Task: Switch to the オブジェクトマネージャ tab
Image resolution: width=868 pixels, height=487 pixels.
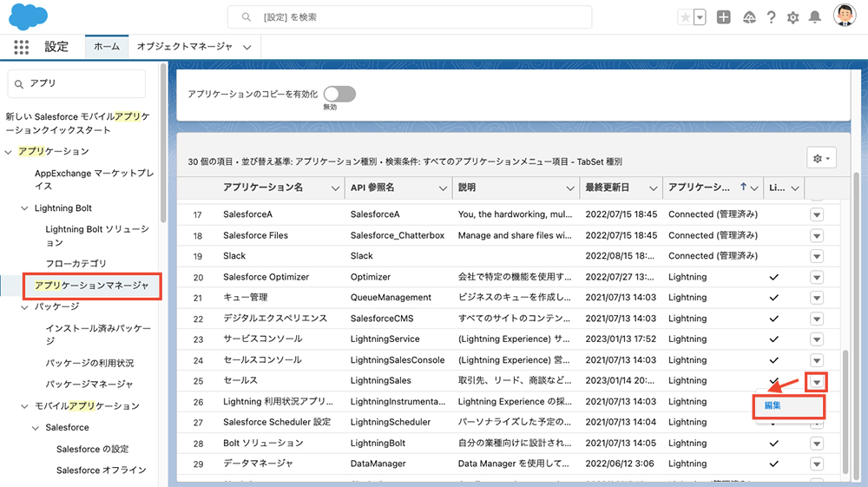Action: 185,47
